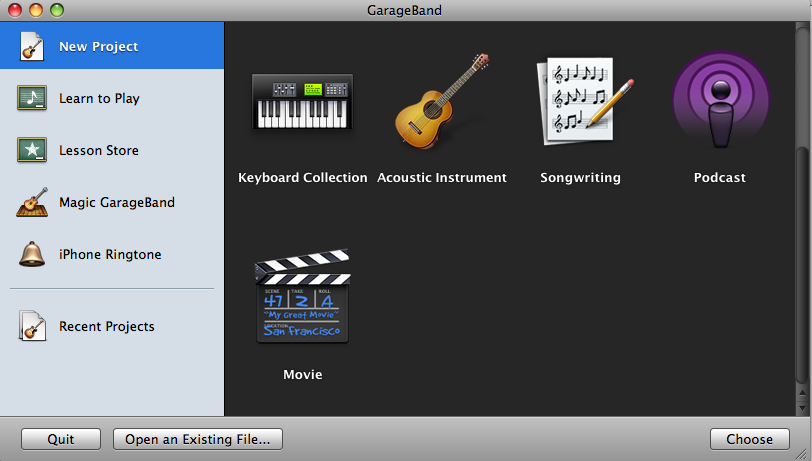Click the Lesson Store star chalkboard icon
The width and height of the screenshot is (812, 461).
pyautogui.click(x=32, y=150)
